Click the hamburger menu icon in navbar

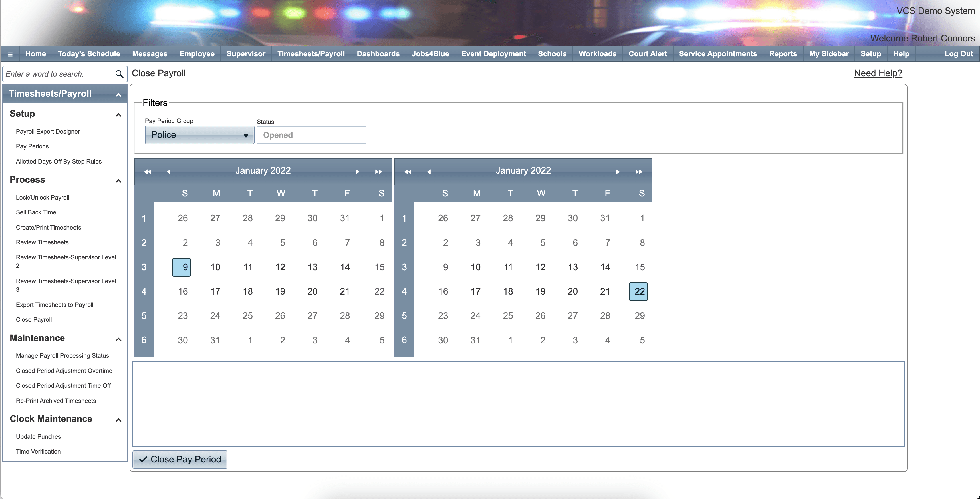[10, 54]
